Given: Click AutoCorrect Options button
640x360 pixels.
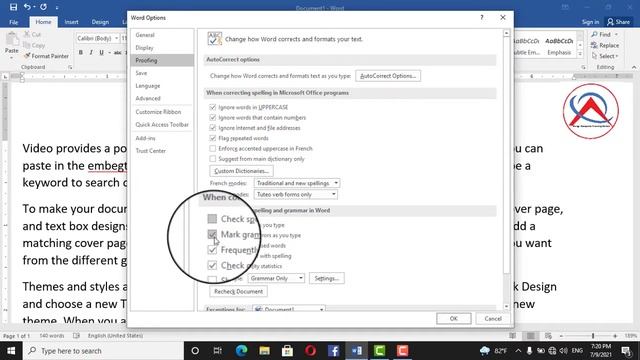Looking at the screenshot, I should coord(388,76).
